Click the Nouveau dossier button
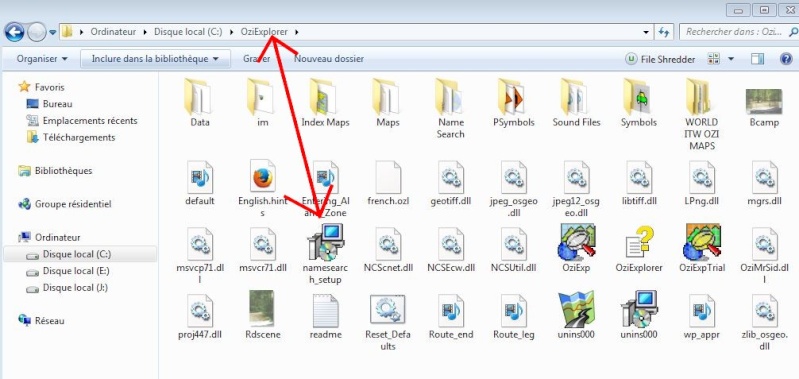This screenshot has height=379, width=799. click(329, 59)
